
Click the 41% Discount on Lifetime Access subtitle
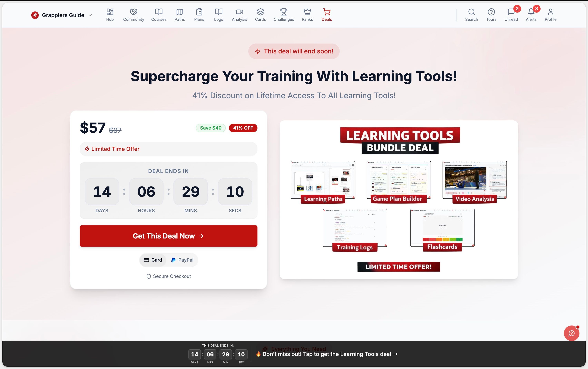click(294, 95)
